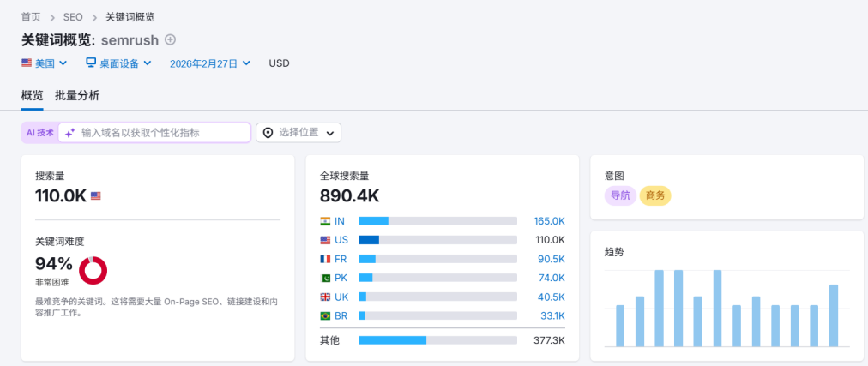Viewport: 868px width, 366px height.
Task: Click the red keyword difficulty donut chart
Action: click(93, 270)
